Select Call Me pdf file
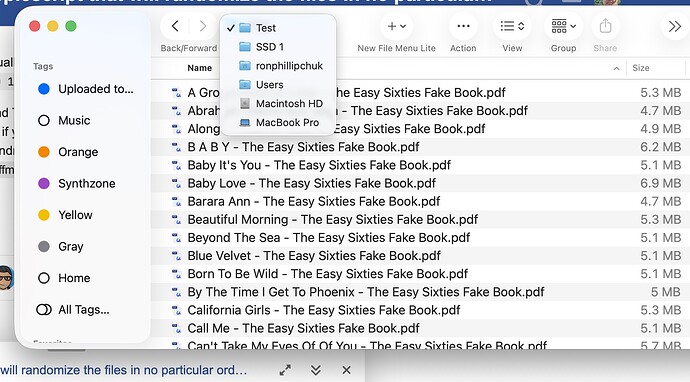This screenshot has width=690, height=382. coord(304,328)
